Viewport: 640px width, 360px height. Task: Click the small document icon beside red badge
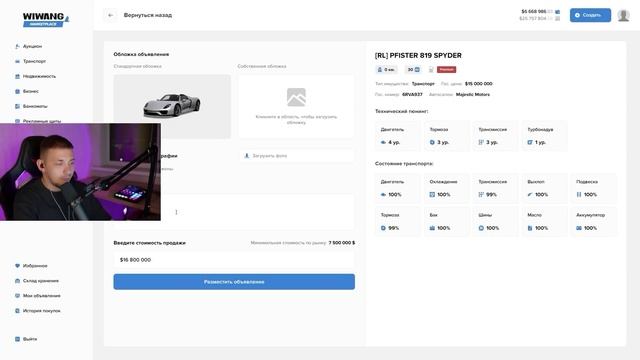(x=431, y=70)
